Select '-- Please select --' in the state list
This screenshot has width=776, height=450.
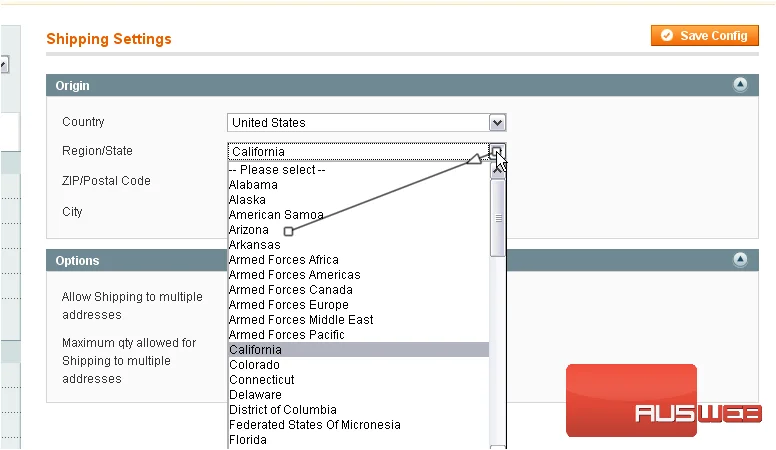[x=358, y=170]
